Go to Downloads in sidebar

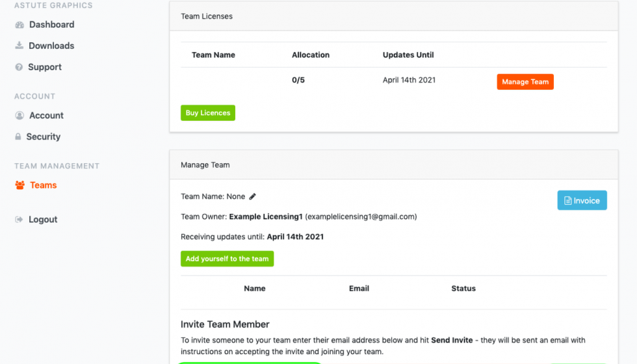click(x=51, y=45)
